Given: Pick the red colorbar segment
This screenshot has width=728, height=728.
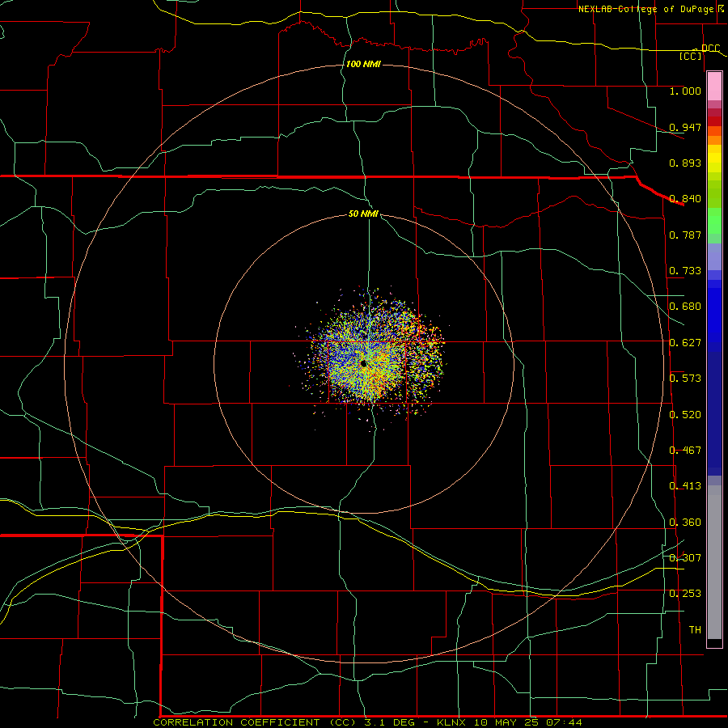Looking at the screenshot, I should pyautogui.click(x=714, y=121).
